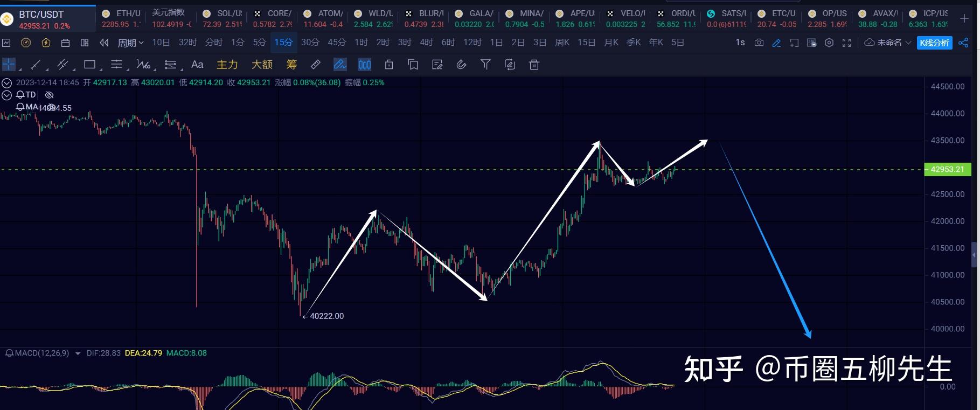This screenshot has width=980, height=410.
Task: Expand the 周期 period dropdown
Action: pos(130,43)
